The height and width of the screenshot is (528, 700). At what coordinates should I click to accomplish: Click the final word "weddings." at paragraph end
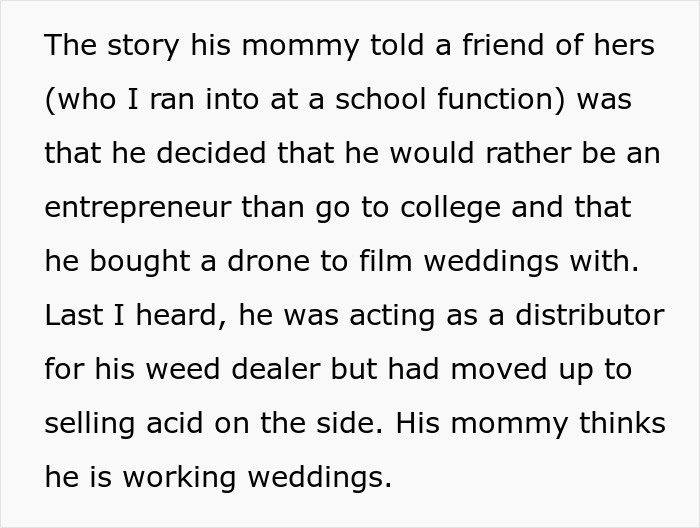pyautogui.click(x=320, y=478)
